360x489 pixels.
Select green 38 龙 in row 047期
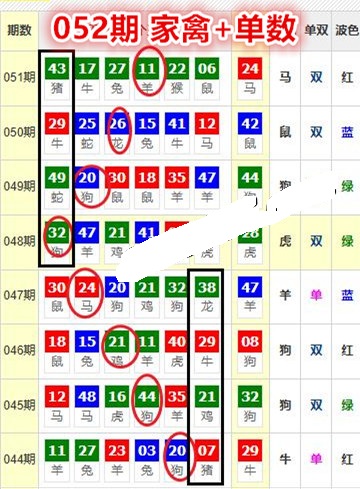[207, 294]
